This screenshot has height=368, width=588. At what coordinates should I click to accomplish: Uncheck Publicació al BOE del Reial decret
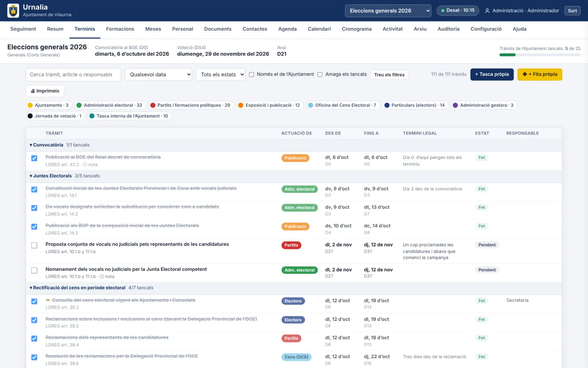point(34,158)
